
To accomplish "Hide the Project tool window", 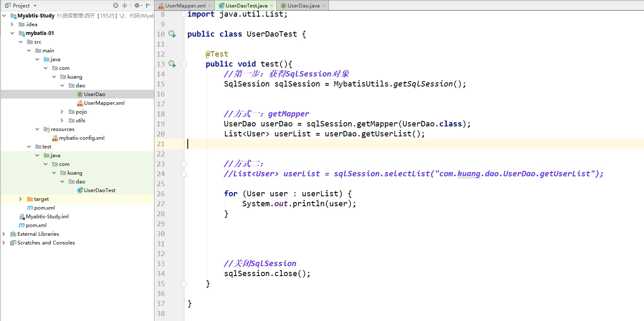I will pos(149,5).
